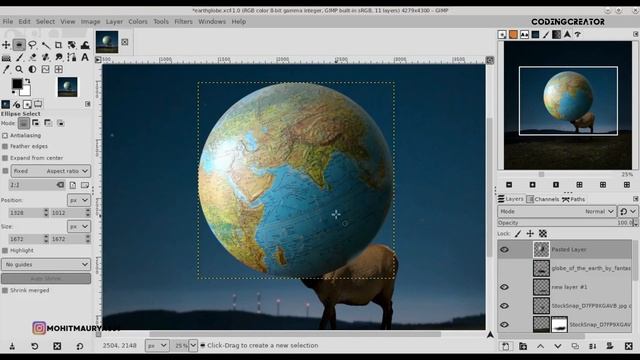Screen dimensions: 640x360
Task: Open the Colors menu
Action: pos(138,21)
